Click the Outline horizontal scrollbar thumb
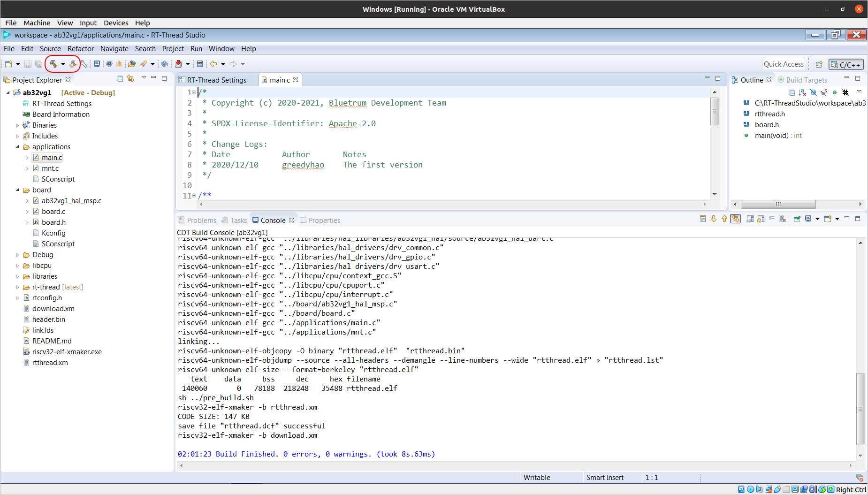Viewport: 868px width, 495px height. [x=778, y=204]
